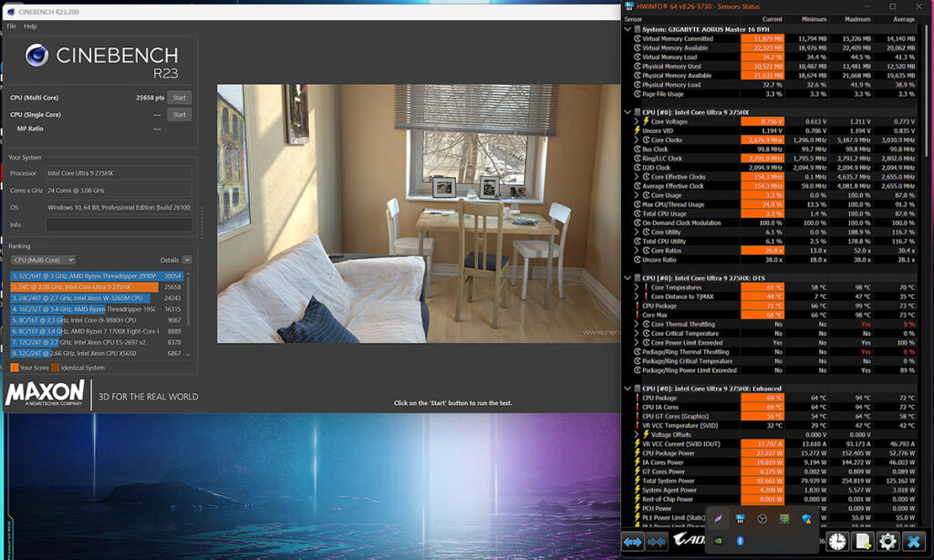This screenshot has width=934, height=560.
Task: Collapse the CPU [#0] 275HX: DTS group
Action: pos(628,278)
